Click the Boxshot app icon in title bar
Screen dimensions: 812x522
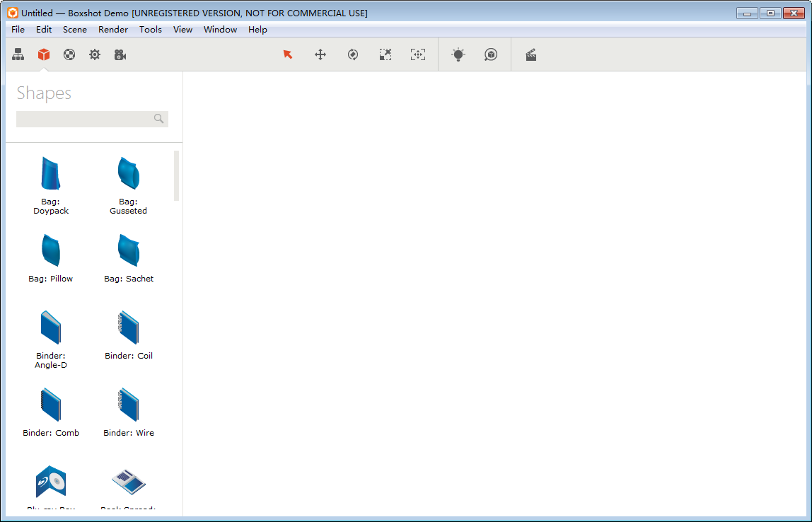[x=13, y=13]
